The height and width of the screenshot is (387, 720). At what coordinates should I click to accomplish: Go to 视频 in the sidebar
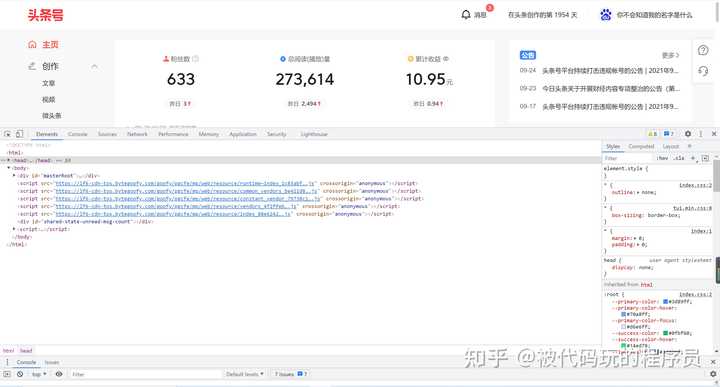pos(49,99)
